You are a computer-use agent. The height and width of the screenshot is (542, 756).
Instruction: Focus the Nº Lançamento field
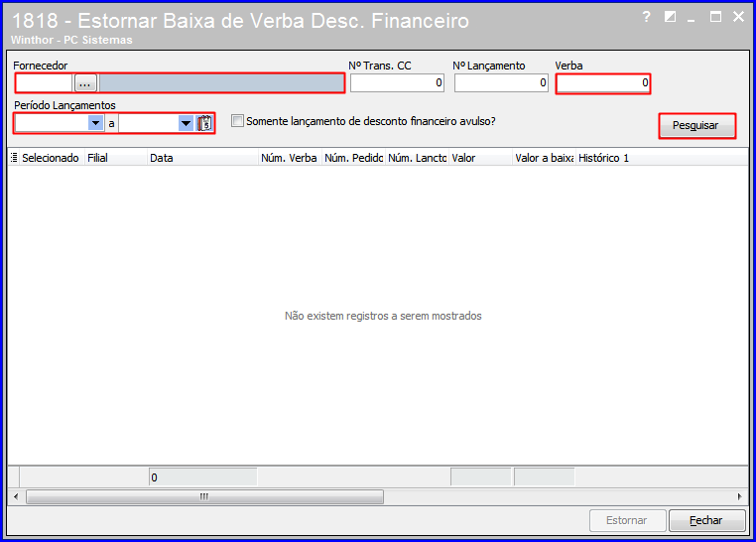501,83
